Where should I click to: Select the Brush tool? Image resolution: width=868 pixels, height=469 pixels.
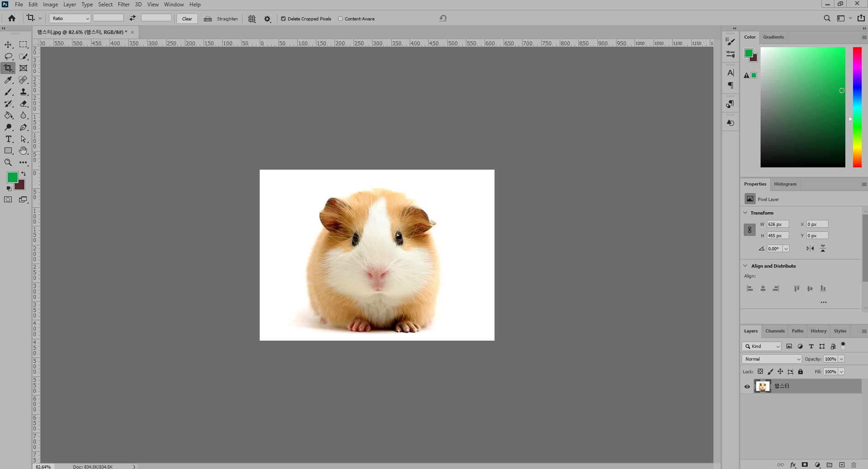click(x=8, y=92)
